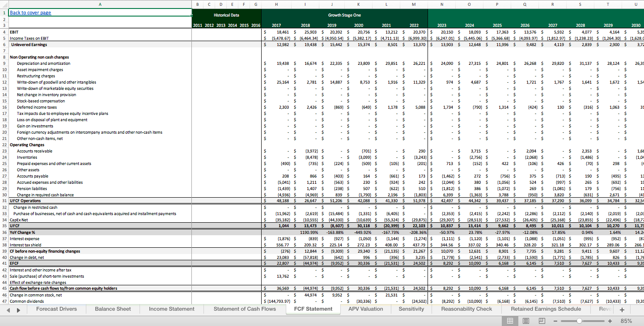Select column N header
644x326 pixels.
click(x=442, y=4)
